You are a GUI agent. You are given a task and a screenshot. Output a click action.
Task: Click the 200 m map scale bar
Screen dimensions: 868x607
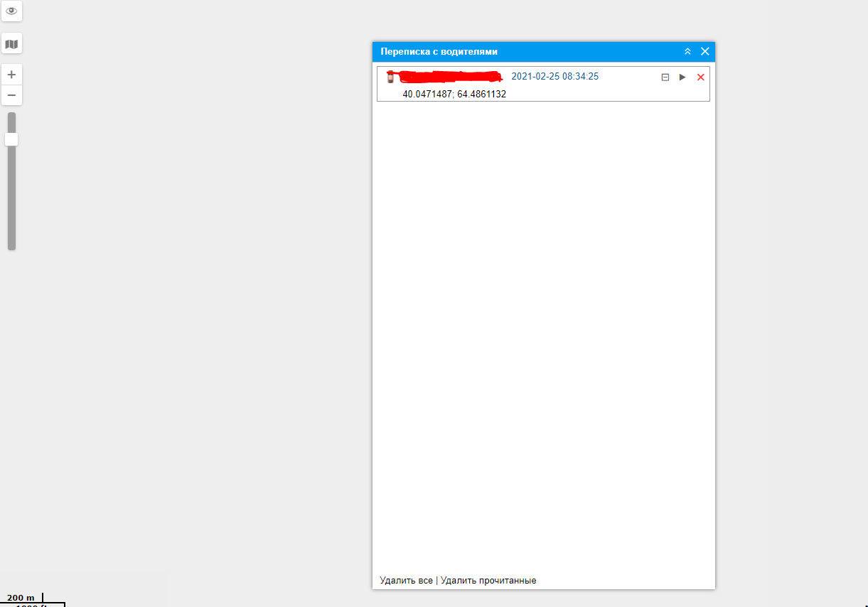(x=21, y=598)
